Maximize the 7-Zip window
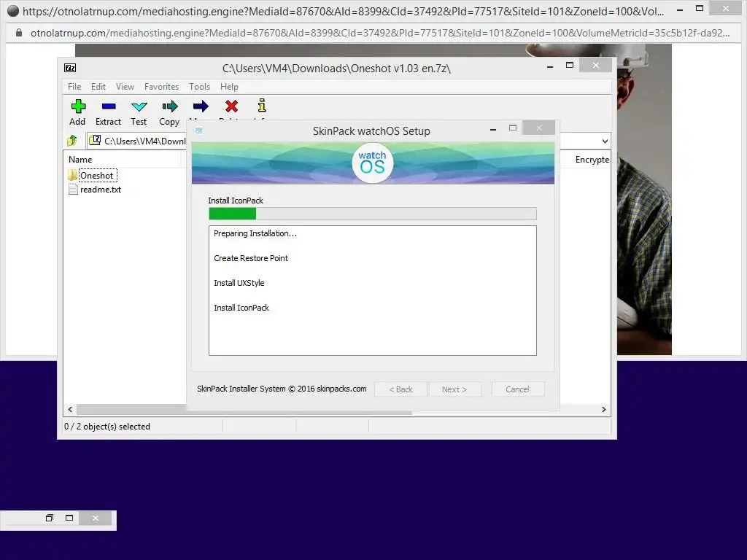 click(x=570, y=65)
